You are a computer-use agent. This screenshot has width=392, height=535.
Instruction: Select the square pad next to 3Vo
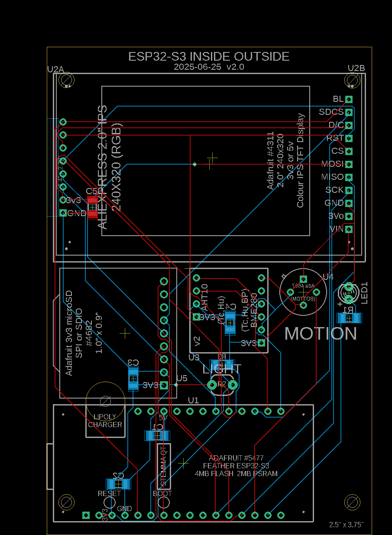point(349,216)
